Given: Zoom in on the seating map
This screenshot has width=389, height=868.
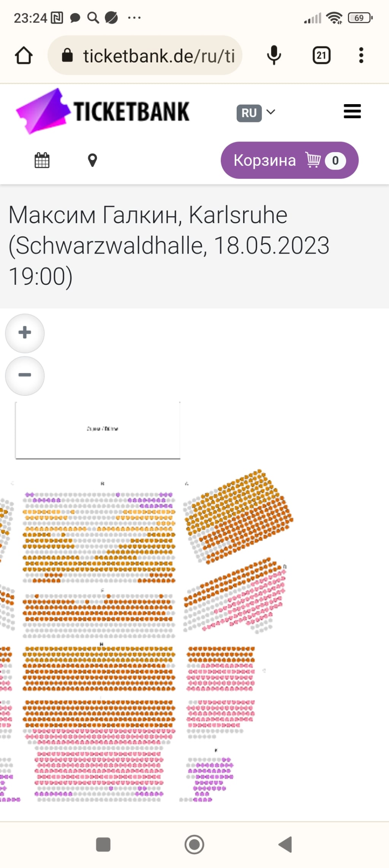Looking at the screenshot, I should (x=25, y=333).
